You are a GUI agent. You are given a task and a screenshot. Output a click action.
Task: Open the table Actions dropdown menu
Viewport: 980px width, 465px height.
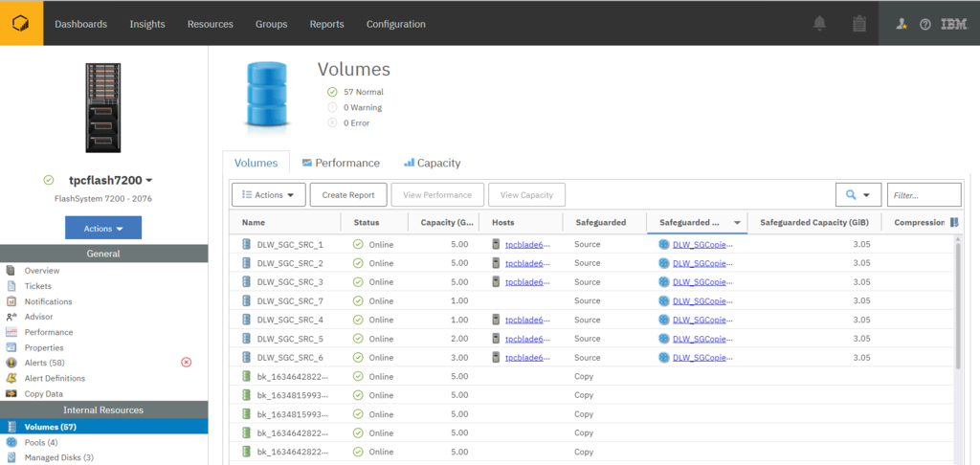269,195
